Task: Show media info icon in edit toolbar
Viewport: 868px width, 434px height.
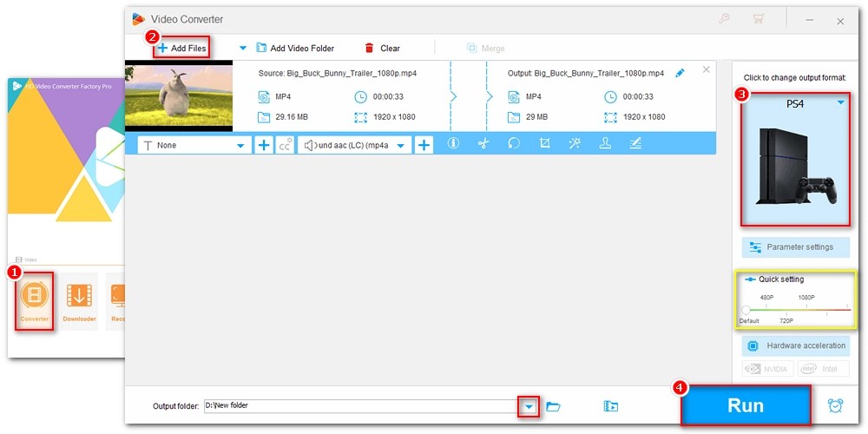Action: click(453, 143)
